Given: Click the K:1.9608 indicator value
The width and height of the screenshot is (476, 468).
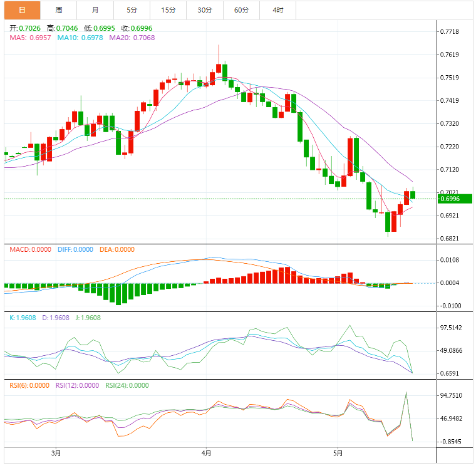Looking at the screenshot, I should (23, 318).
